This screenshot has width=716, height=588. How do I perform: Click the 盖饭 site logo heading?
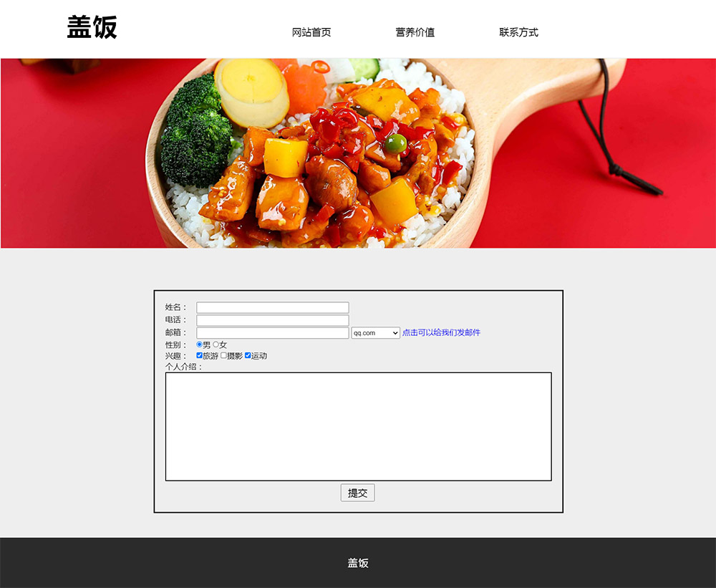[x=92, y=27]
